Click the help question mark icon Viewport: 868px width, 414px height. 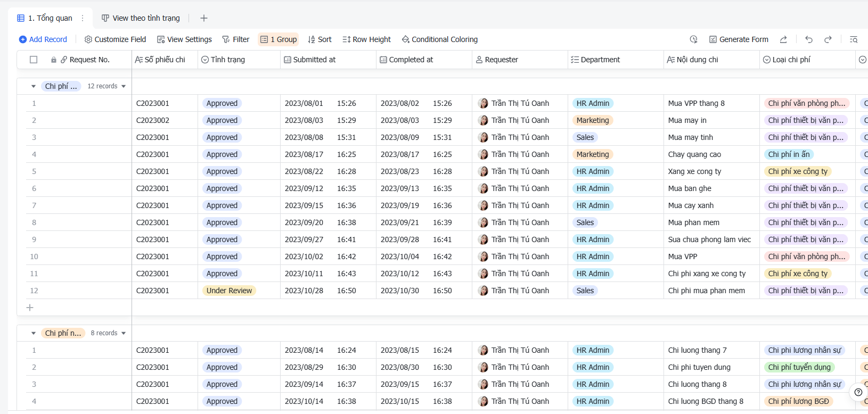click(x=858, y=392)
